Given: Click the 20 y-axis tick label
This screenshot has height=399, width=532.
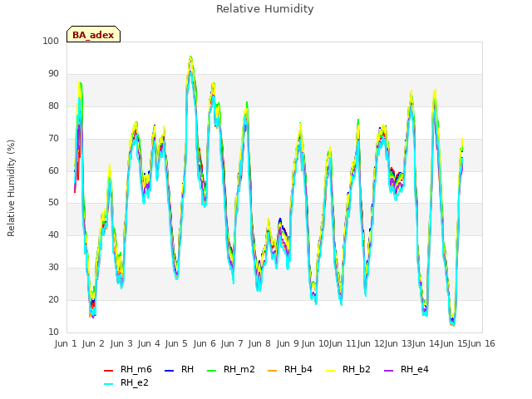Looking at the screenshot, I should tap(53, 299).
